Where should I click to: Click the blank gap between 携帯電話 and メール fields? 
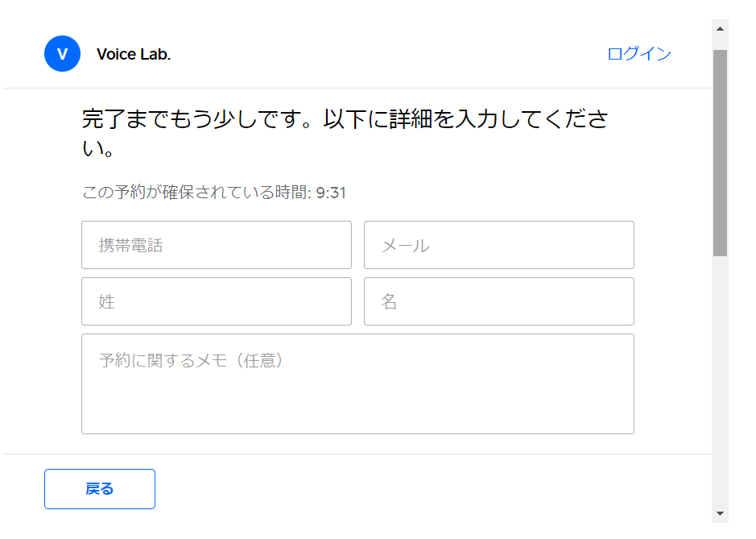click(357, 245)
